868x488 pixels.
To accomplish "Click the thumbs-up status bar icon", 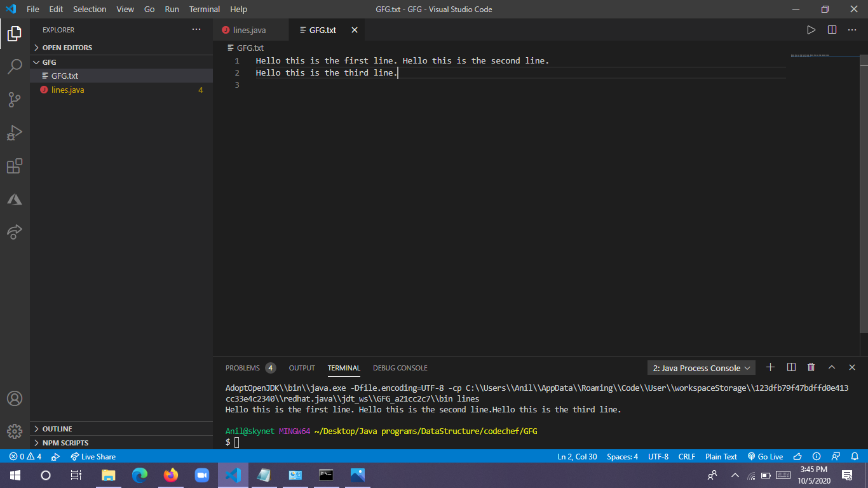I will tap(798, 456).
